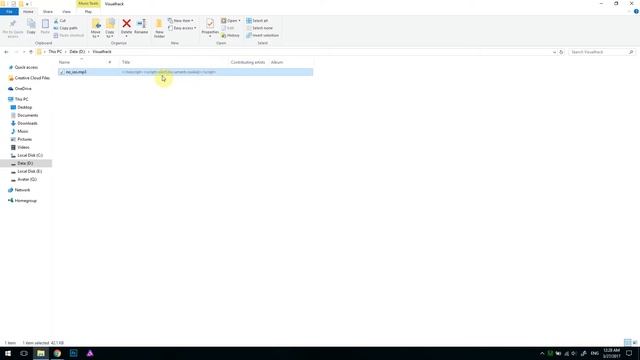The width and height of the screenshot is (640, 360).
Task: Click Invert selection in the ribbon
Action: point(262,35)
